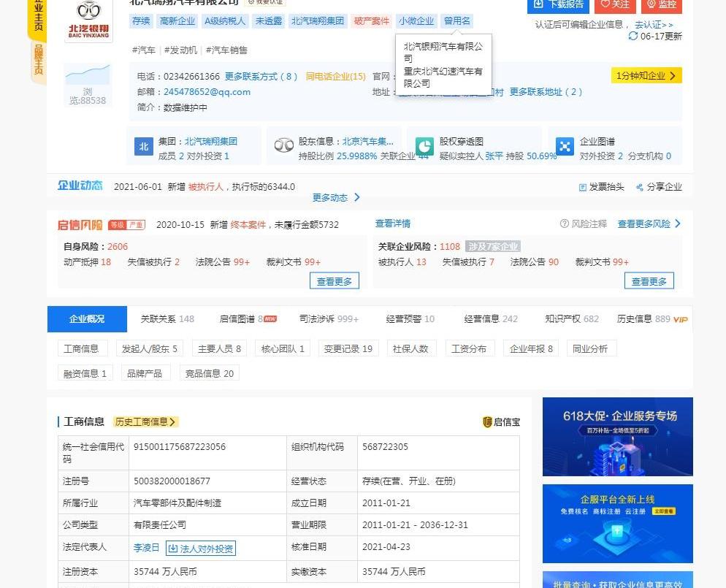Select 社保人数 sub-tab
Screen dimensions: 726x588
(412, 348)
